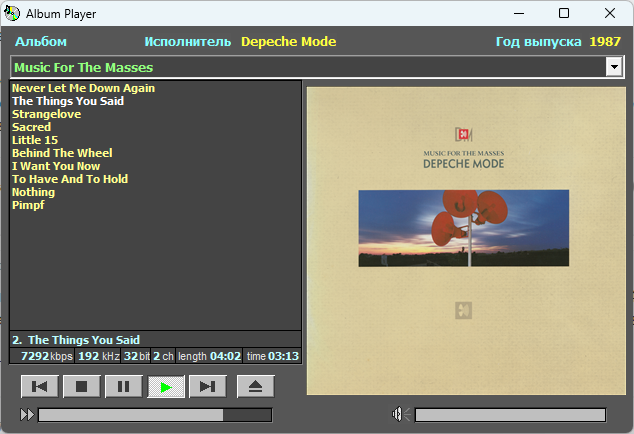
Task: Click the 192 kHz sample rate field
Action: [x=98, y=356]
